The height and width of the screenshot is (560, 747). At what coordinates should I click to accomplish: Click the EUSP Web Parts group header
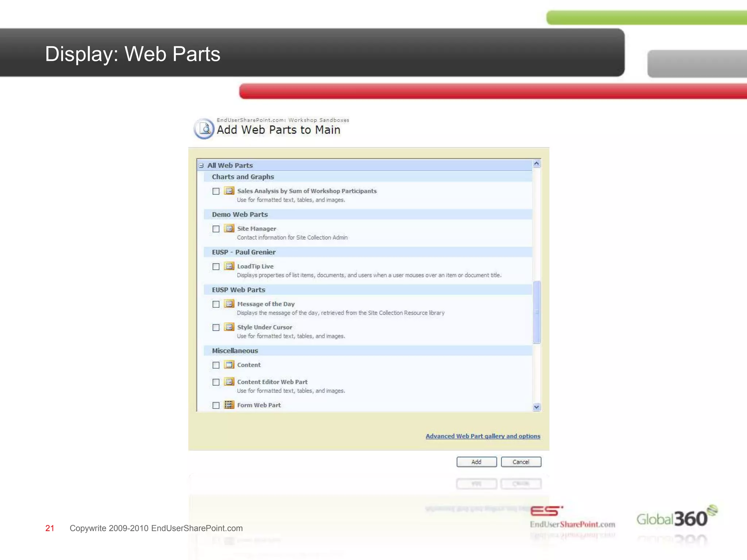(368, 290)
